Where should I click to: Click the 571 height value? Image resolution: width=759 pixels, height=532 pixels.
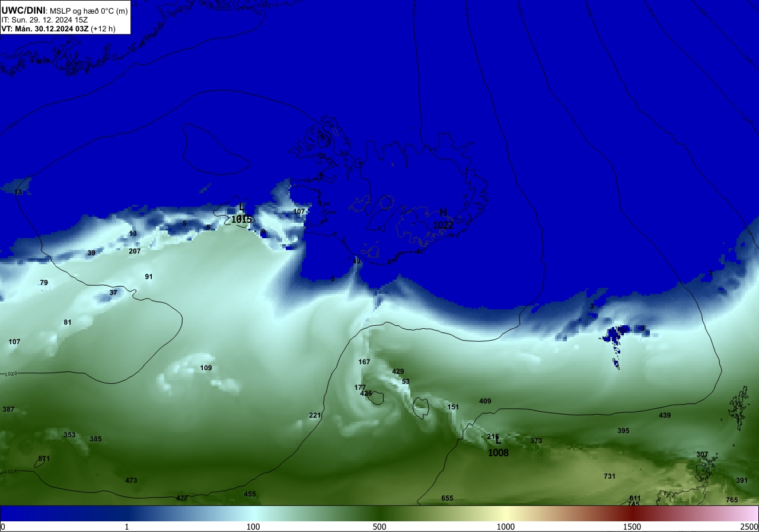click(x=44, y=459)
